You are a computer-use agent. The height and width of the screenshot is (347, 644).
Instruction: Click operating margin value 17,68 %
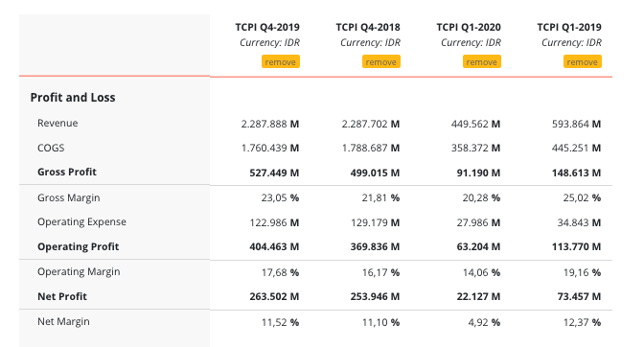280,272
